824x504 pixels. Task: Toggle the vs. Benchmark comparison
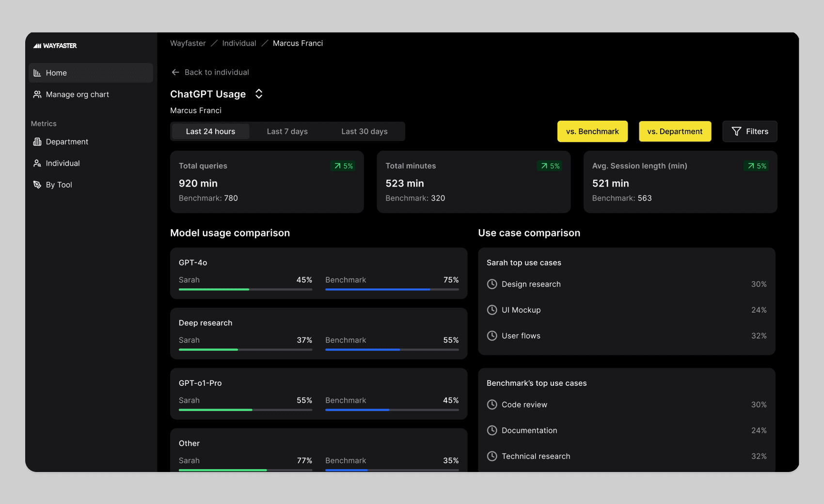(592, 131)
